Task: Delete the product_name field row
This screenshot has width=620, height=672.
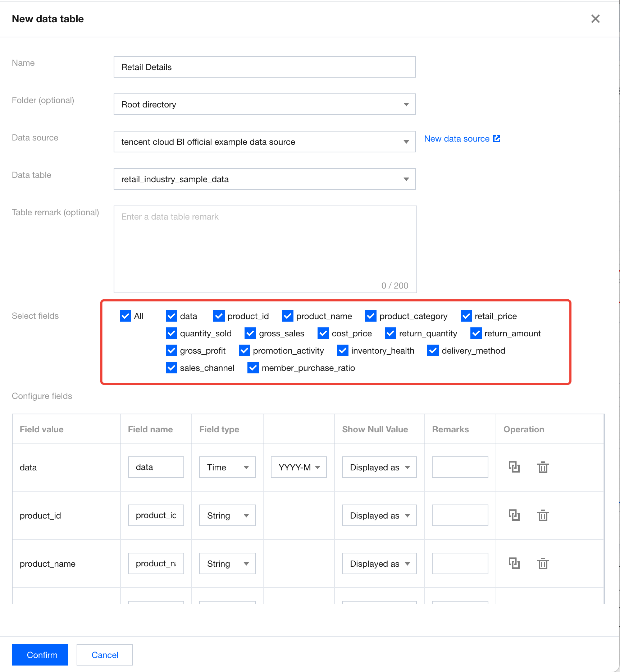Action: tap(543, 563)
